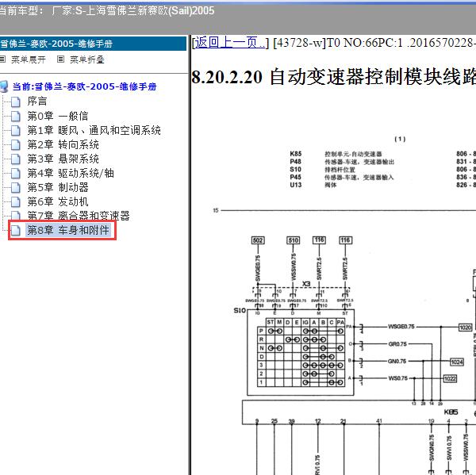Open 第2章 转向系统
The height and width of the screenshot is (475, 476).
click(x=63, y=145)
